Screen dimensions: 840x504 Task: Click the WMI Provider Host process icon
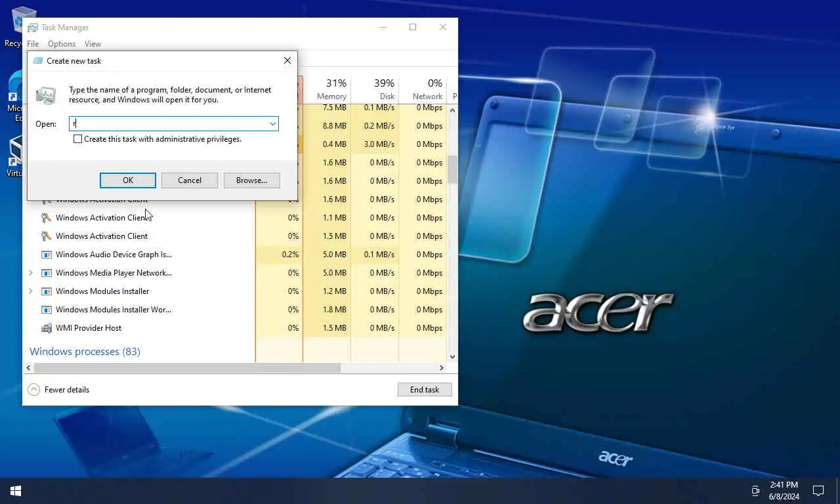(x=46, y=327)
